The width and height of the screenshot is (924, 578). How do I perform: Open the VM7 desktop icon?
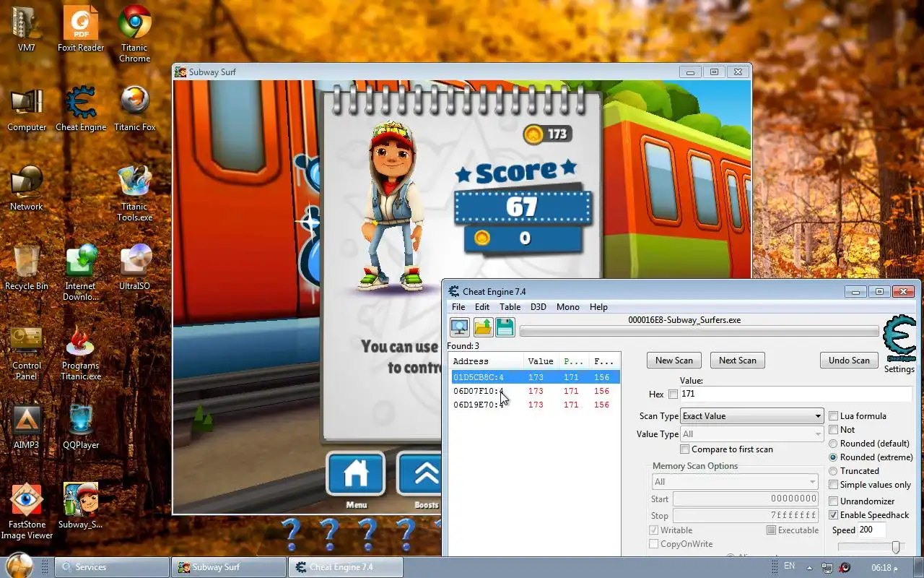click(x=27, y=29)
